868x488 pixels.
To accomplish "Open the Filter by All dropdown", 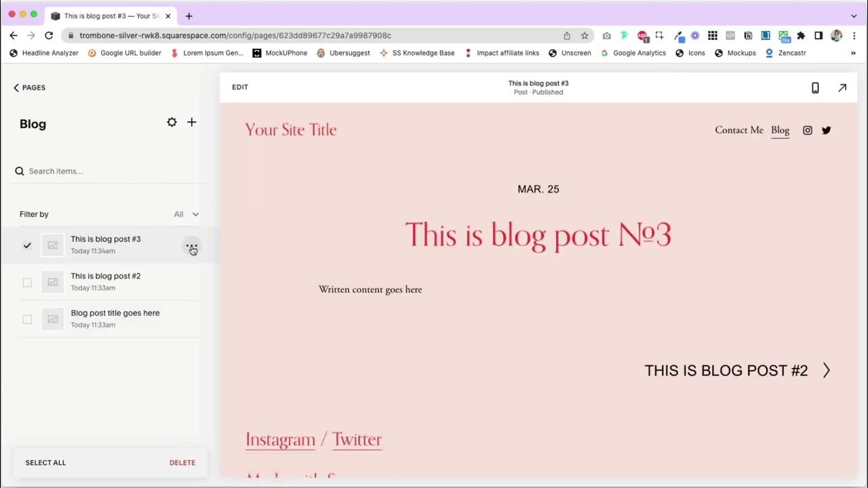I will coord(186,214).
